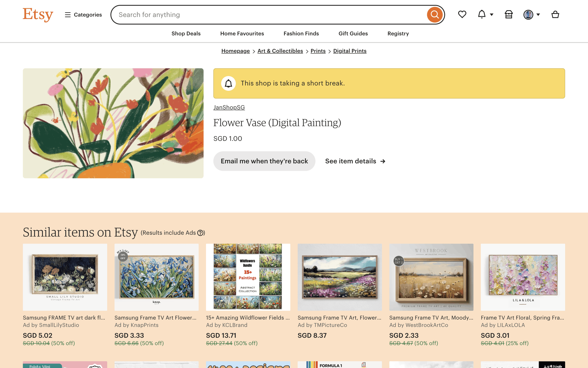Expand notifications dropdown arrow
The height and width of the screenshot is (368, 588).
point(492,15)
